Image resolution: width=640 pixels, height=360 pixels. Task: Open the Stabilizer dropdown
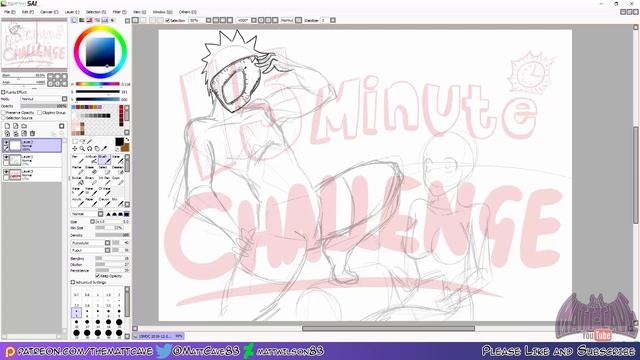point(333,20)
